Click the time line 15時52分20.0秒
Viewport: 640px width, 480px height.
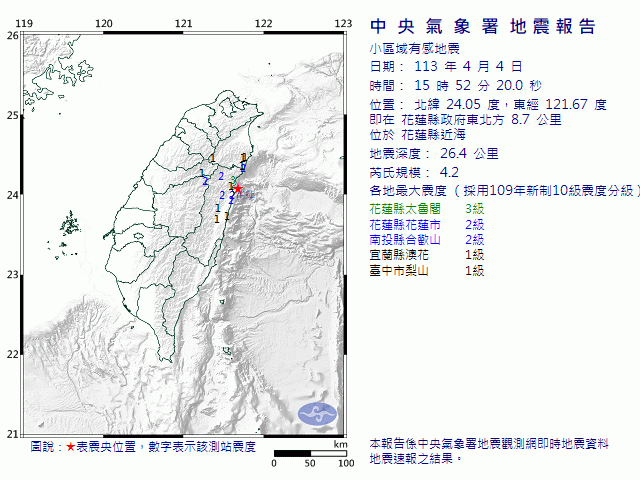click(456, 86)
